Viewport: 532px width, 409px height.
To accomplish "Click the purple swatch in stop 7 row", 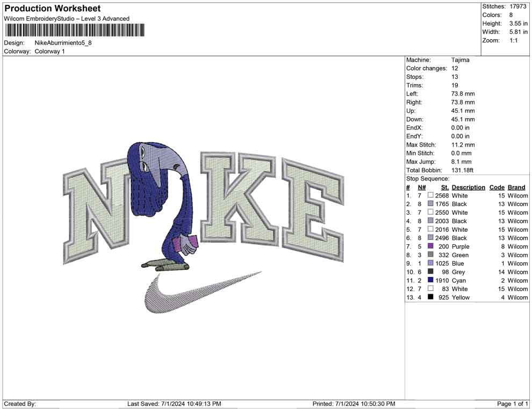I will pyautogui.click(x=430, y=246).
